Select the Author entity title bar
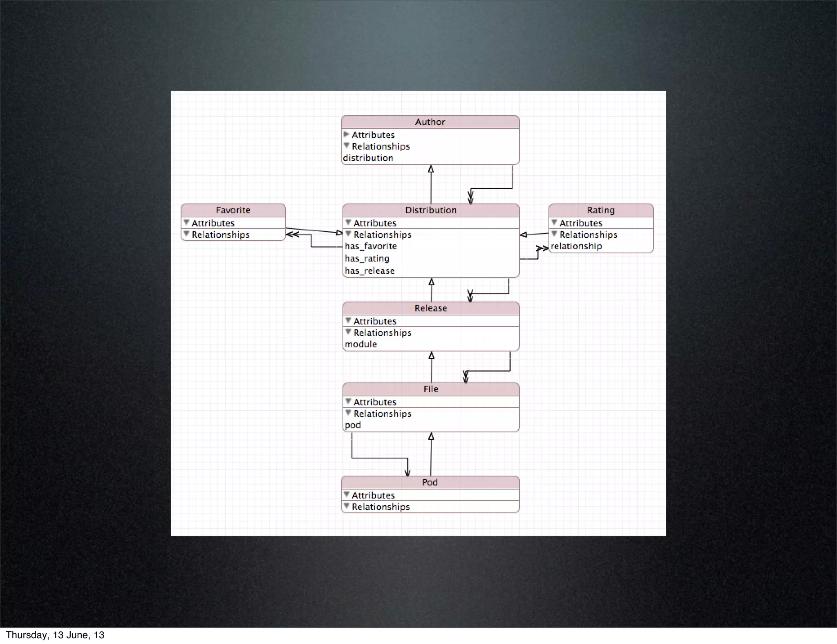 430,122
